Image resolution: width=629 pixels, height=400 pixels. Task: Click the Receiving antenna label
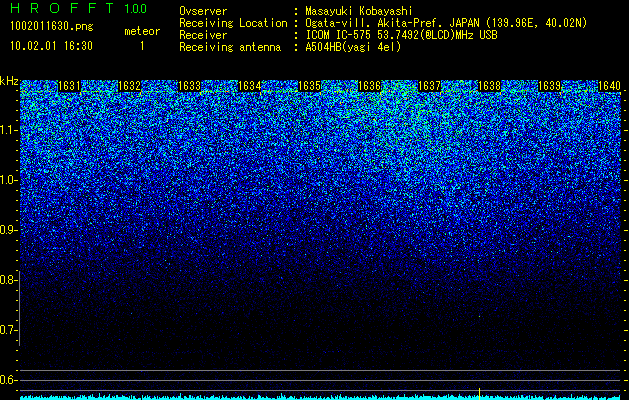coord(230,47)
